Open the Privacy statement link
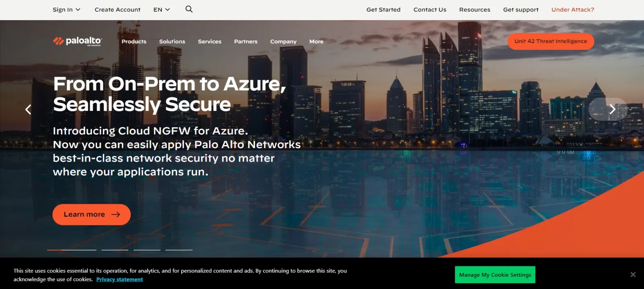The image size is (644, 289). [x=120, y=279]
